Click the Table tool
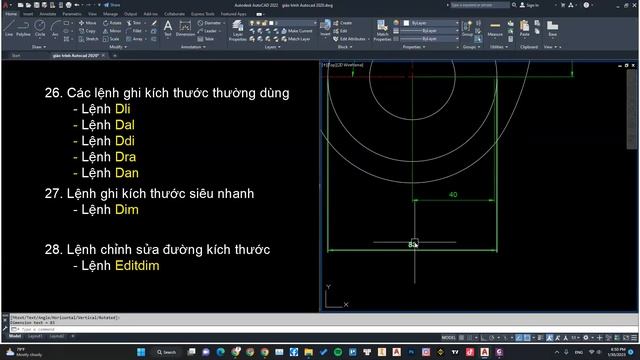The image size is (640, 360). pyautogui.click(x=206, y=39)
